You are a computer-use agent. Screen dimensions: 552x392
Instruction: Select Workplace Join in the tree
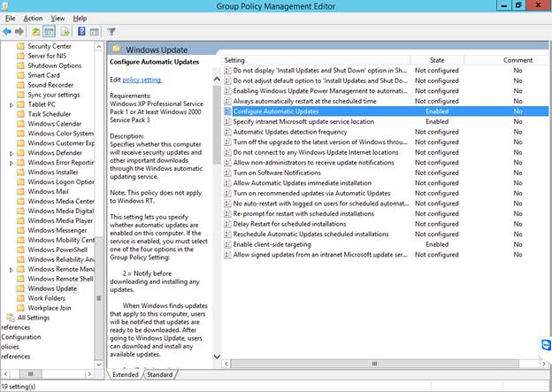tap(50, 308)
